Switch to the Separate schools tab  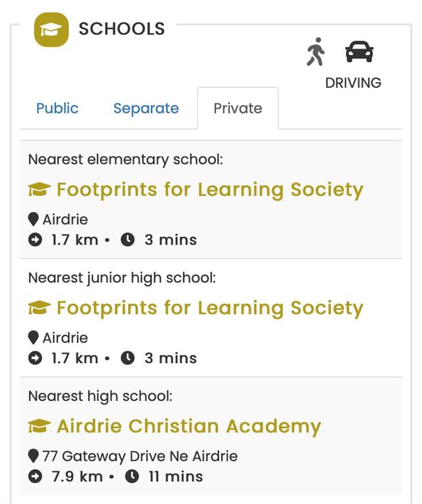pyautogui.click(x=146, y=108)
